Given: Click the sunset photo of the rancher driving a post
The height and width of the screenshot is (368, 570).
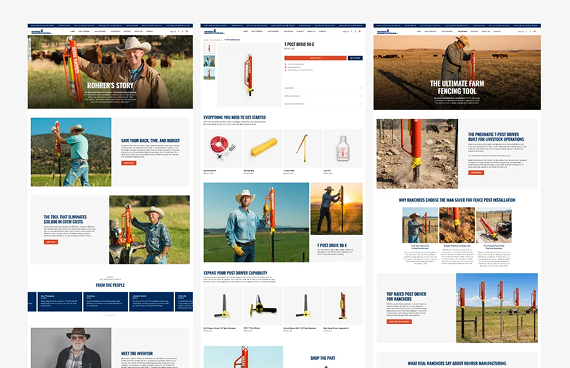Looking at the screenshot, I should click(x=337, y=209).
